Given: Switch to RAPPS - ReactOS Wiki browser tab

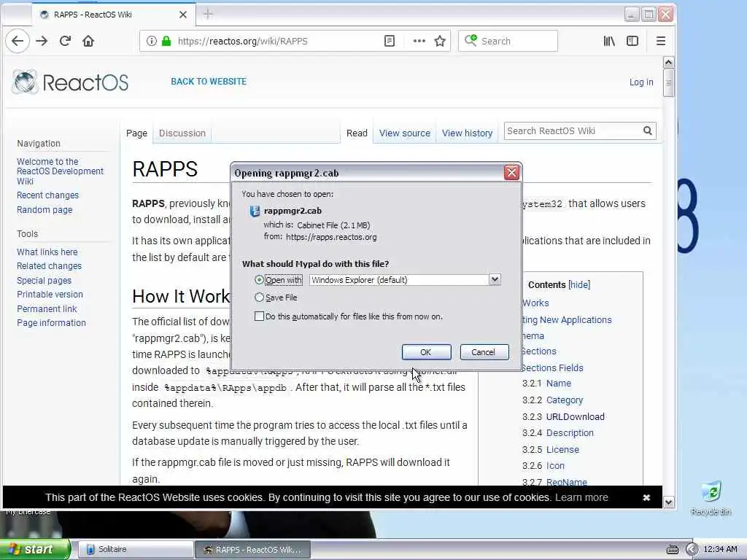Looking at the screenshot, I should click(x=113, y=15).
